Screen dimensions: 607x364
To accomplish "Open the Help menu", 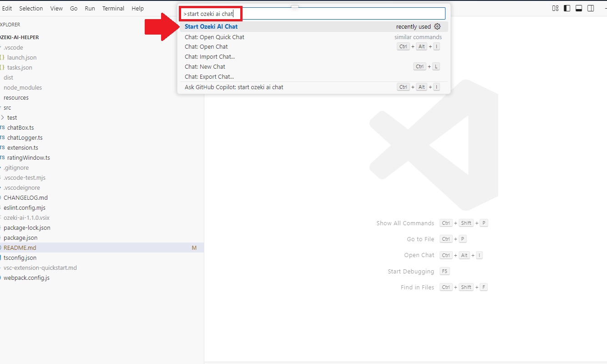I will [137, 8].
